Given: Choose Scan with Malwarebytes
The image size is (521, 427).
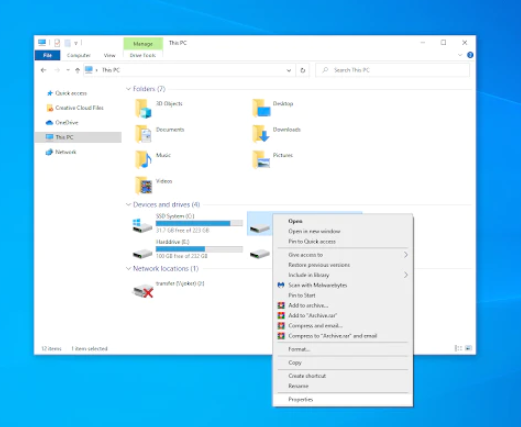Looking at the screenshot, I should click(343, 285).
